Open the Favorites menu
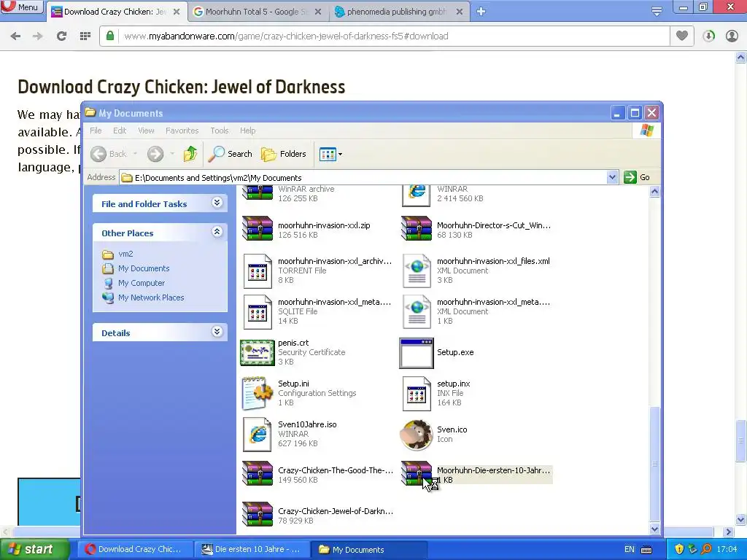This screenshot has height=560, width=747. (x=182, y=131)
